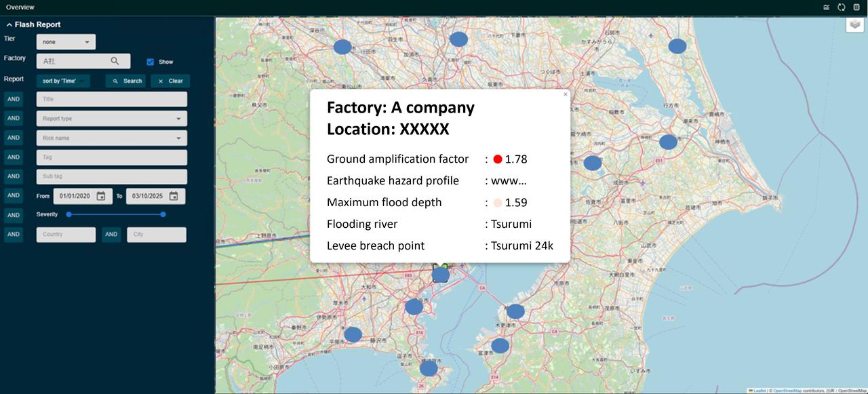Open the Tier dropdown showing 'none'
Viewport: 868px width, 394px height.
tap(66, 41)
